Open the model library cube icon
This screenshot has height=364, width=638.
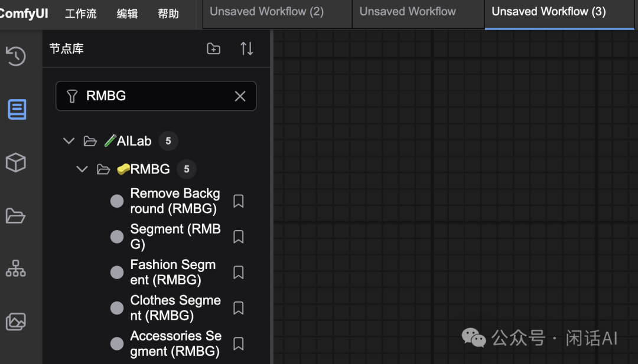pos(16,162)
